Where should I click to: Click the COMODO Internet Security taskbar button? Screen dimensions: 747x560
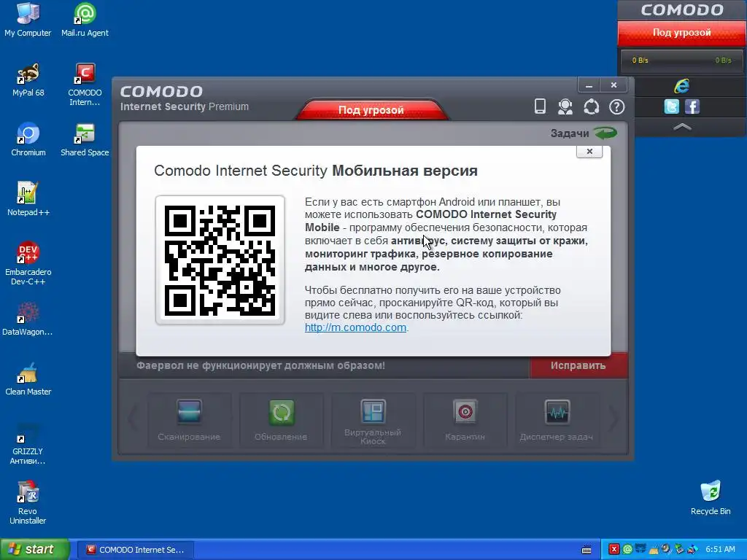tap(135, 550)
